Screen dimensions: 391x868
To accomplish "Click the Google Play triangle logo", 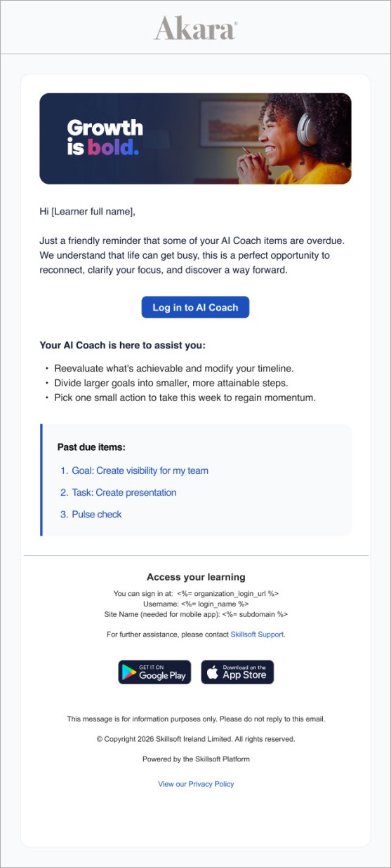I will click(x=128, y=672).
